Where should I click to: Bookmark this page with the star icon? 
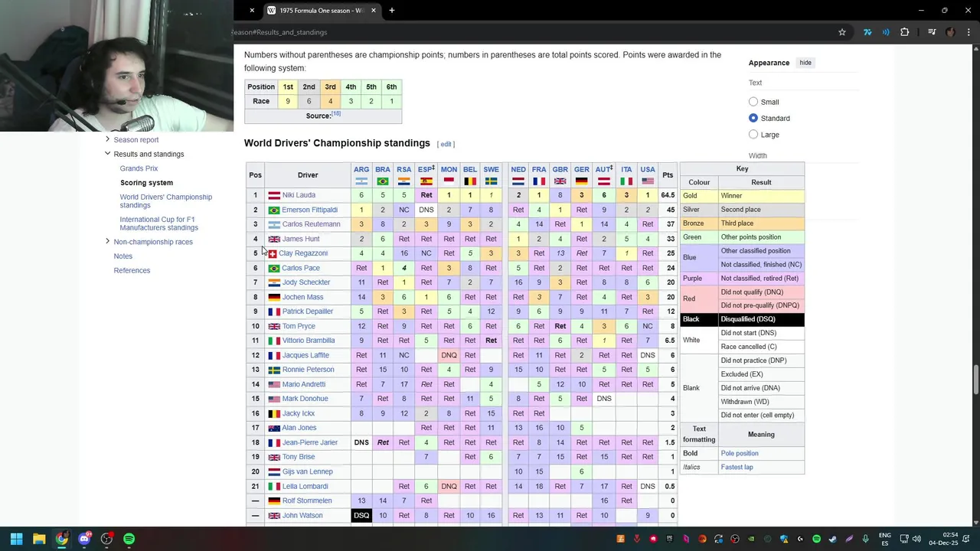click(x=842, y=32)
